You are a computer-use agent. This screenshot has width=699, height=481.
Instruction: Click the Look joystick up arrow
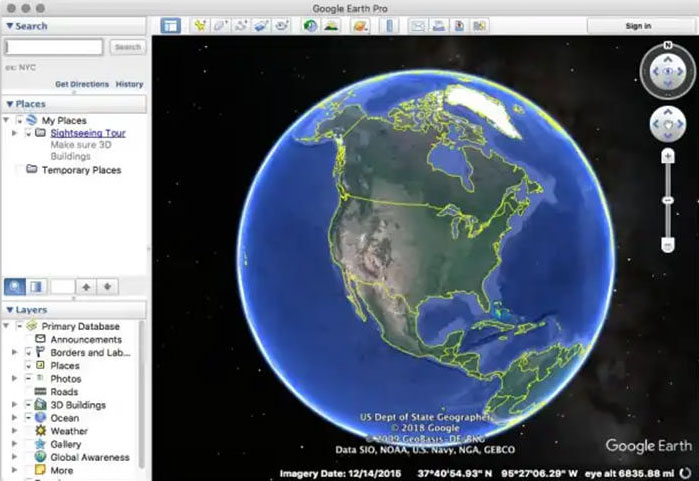667,59
